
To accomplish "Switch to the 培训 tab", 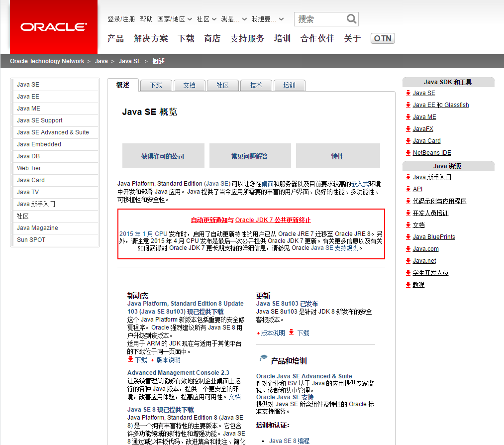I will 289,86.
